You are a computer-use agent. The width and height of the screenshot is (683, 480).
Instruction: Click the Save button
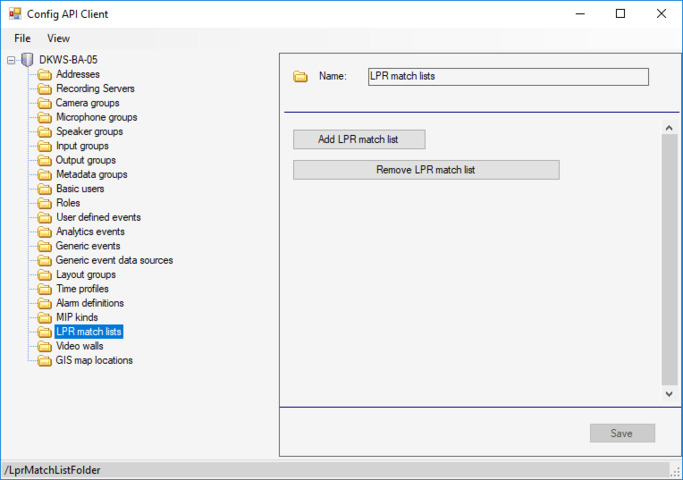tap(622, 433)
